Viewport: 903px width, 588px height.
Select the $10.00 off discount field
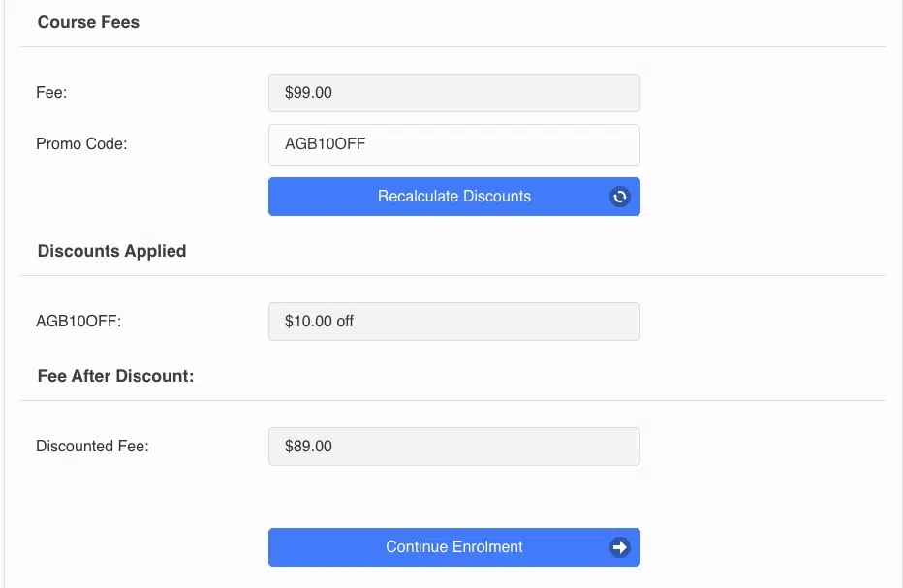tap(453, 322)
